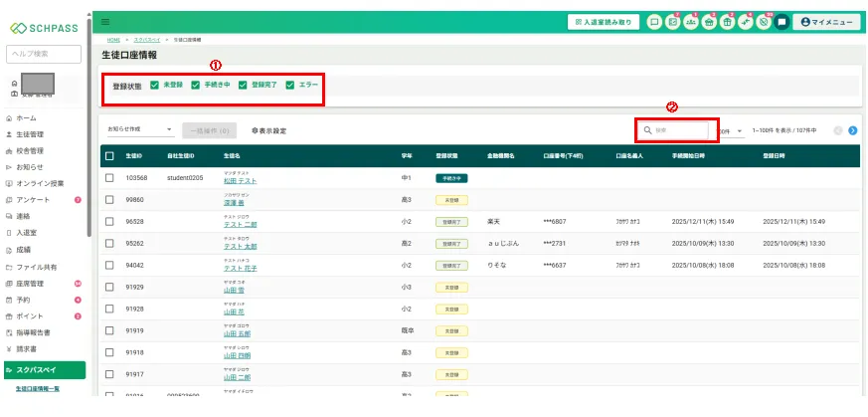Uncheck the エラー status filter
Viewport: 868px width, 417px height.
click(x=290, y=86)
